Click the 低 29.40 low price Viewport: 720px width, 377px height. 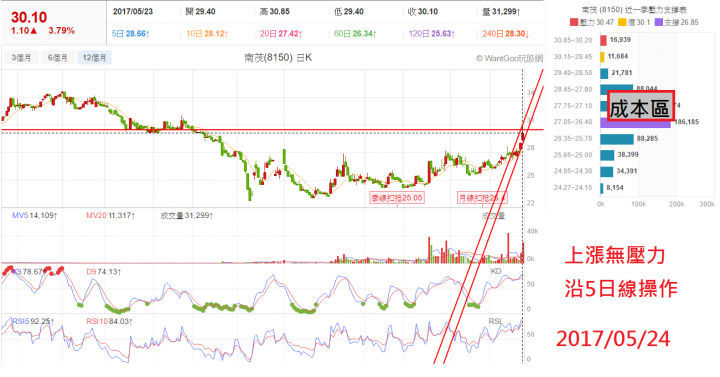pos(349,11)
